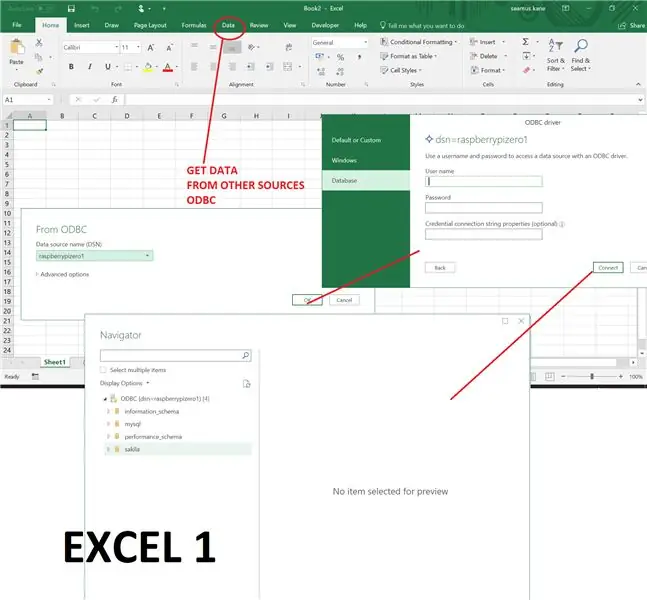Viewport: 647px width, 600px height.
Task: Click the Decrease Font Size icon
Action: pyautogui.click(x=170, y=47)
